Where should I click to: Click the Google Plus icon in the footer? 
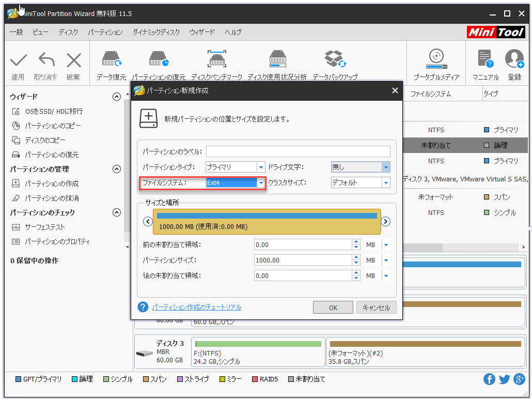(x=519, y=379)
